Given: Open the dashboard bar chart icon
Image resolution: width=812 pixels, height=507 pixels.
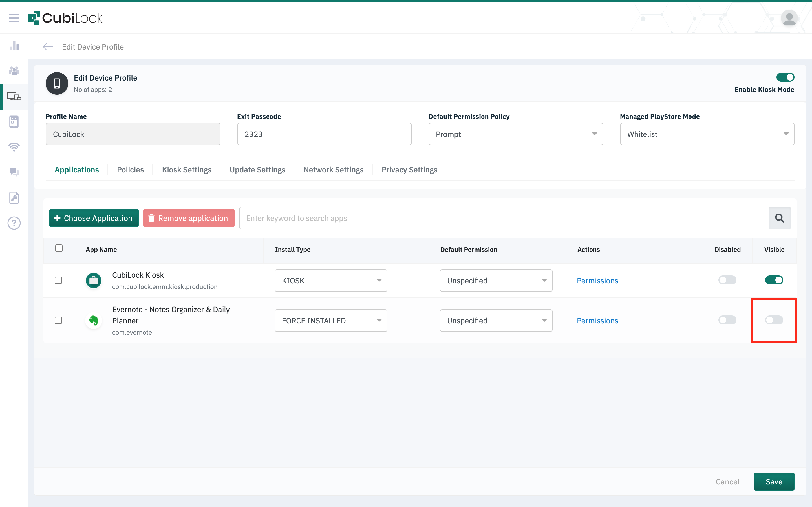Looking at the screenshot, I should [x=14, y=46].
